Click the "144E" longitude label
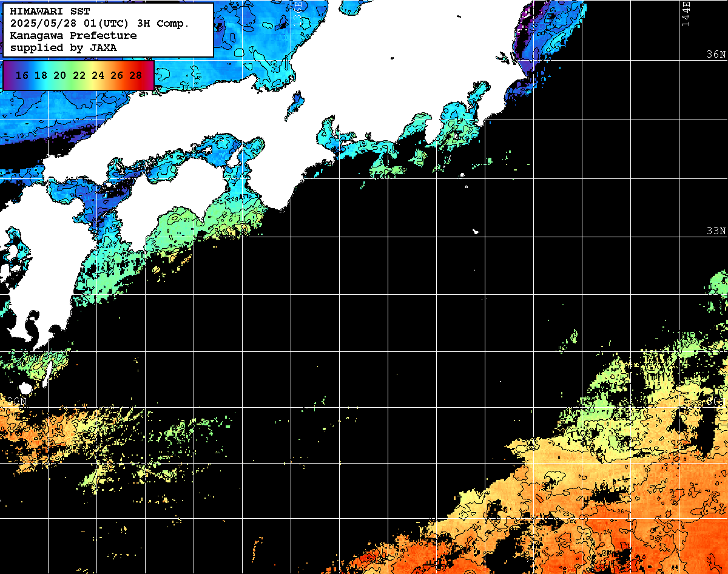The image size is (728, 574). click(x=686, y=13)
